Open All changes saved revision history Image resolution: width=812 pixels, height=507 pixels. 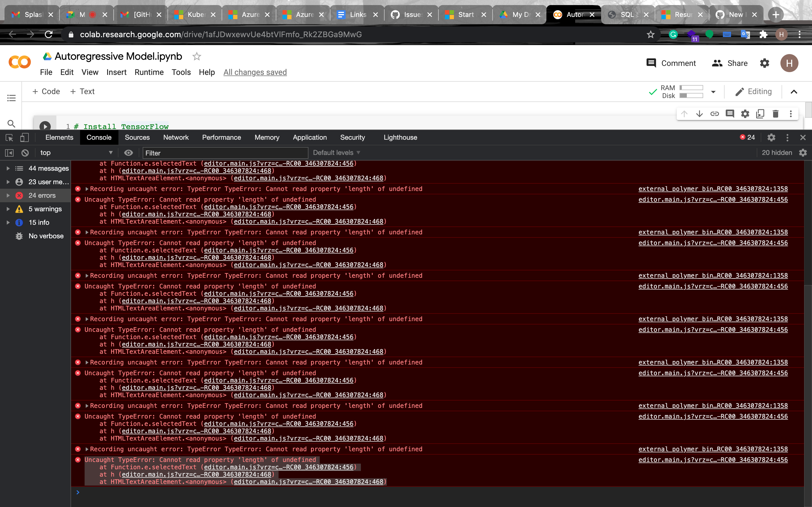(255, 72)
